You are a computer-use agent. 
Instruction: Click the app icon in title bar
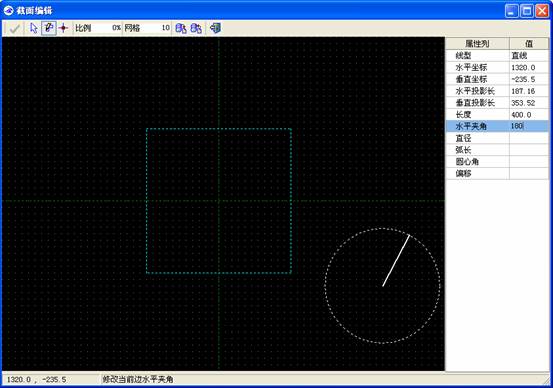pyautogui.click(x=8, y=11)
